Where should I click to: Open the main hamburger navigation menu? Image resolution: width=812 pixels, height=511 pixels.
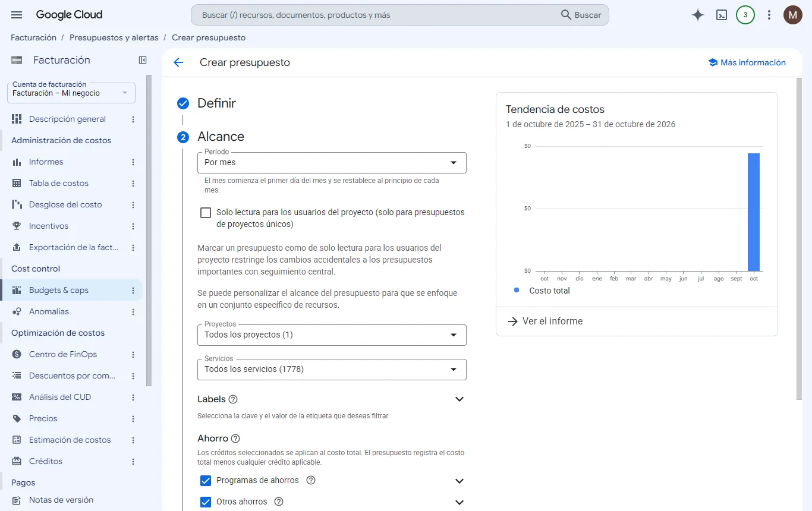[17, 15]
